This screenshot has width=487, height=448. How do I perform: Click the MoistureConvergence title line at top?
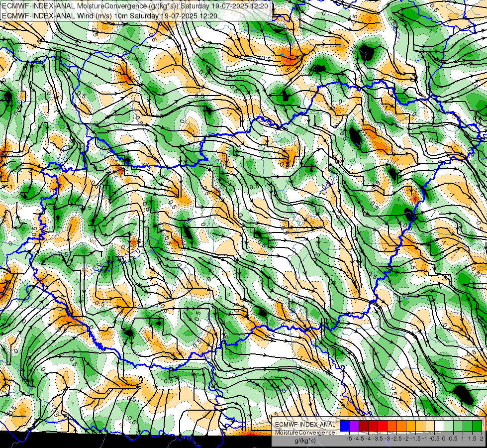point(135,6)
